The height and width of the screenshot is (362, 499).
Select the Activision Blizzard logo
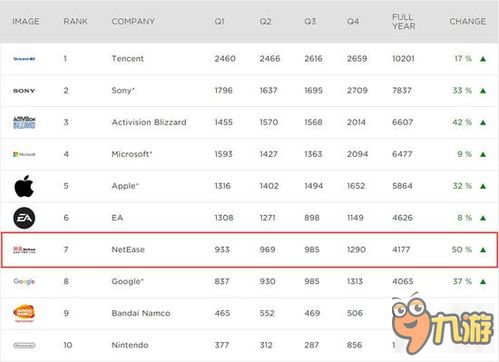[x=24, y=122]
